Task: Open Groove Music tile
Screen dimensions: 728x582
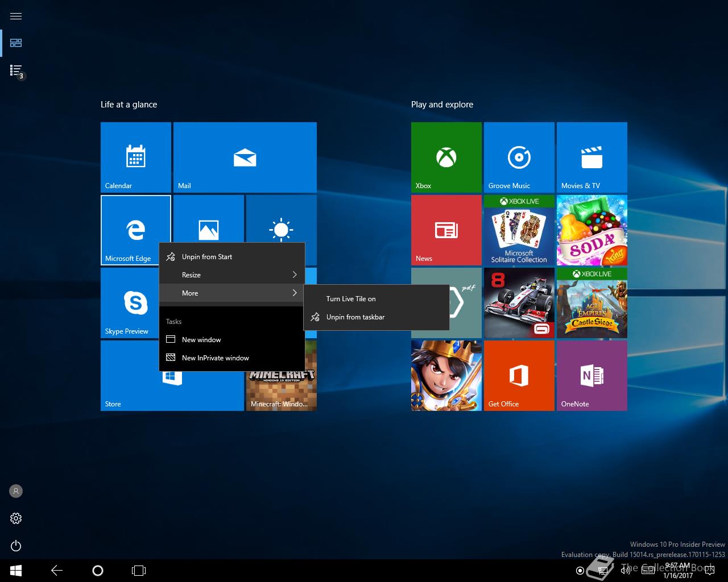Action: [x=519, y=157]
